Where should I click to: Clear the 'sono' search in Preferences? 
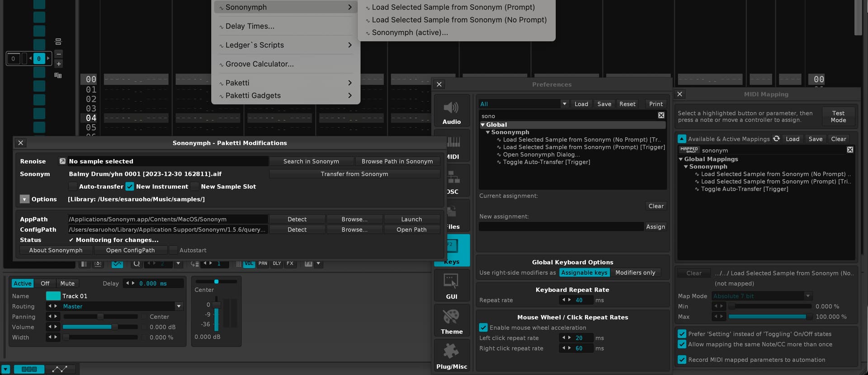661,116
